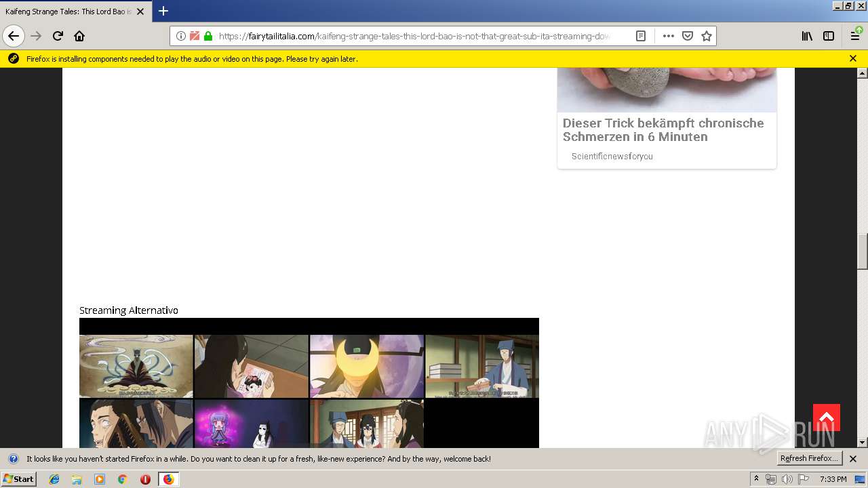
Task: Close the Firefox refresh prompt bar
Action: click(853, 459)
